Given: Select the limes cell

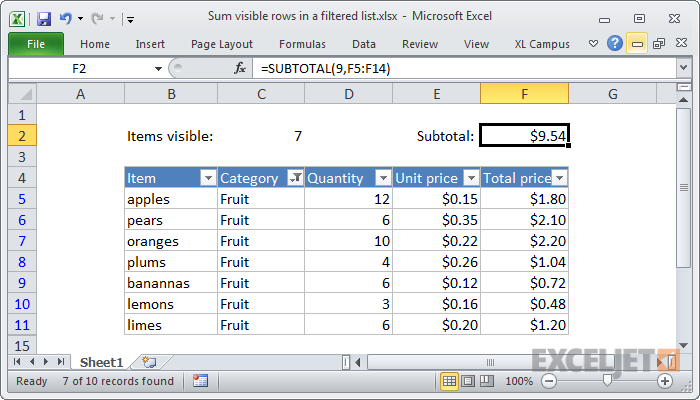Looking at the screenshot, I should coord(171,325).
